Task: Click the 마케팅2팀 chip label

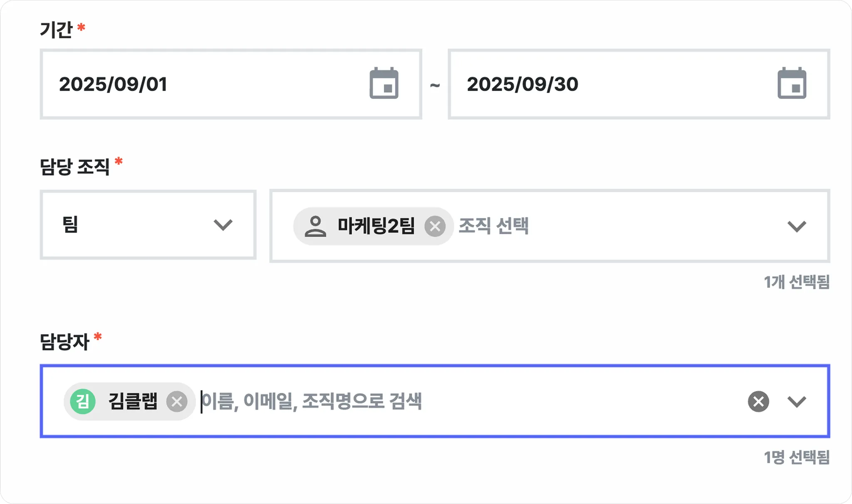Action: coord(376,226)
